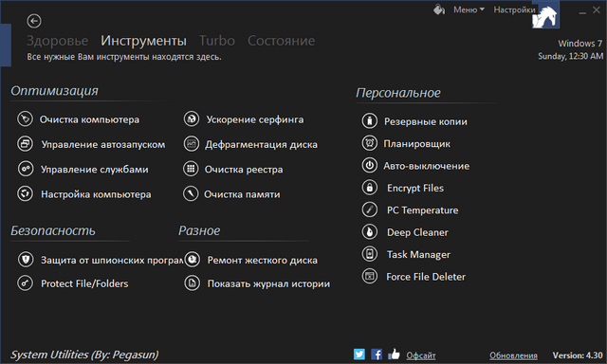Switch to the Состояние tab
This screenshot has height=364, width=607.
[x=281, y=41]
